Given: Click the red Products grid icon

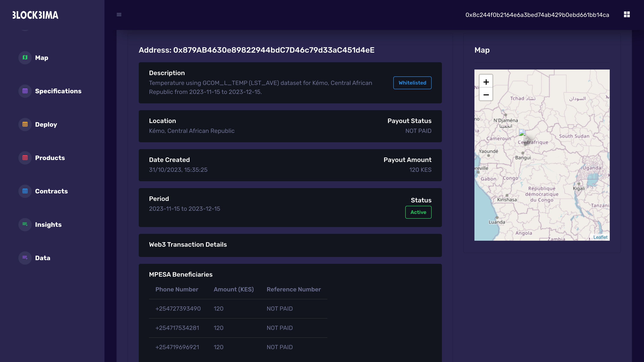Looking at the screenshot, I should tap(25, 158).
